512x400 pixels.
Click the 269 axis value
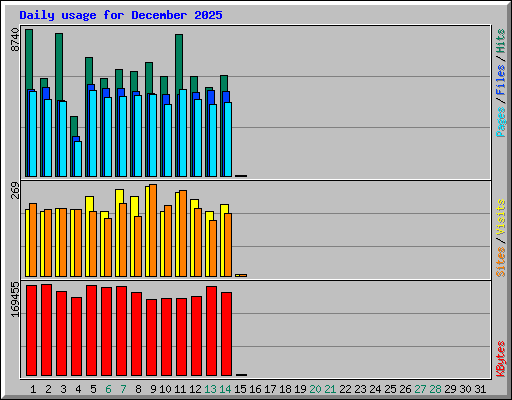pyautogui.click(x=15, y=190)
